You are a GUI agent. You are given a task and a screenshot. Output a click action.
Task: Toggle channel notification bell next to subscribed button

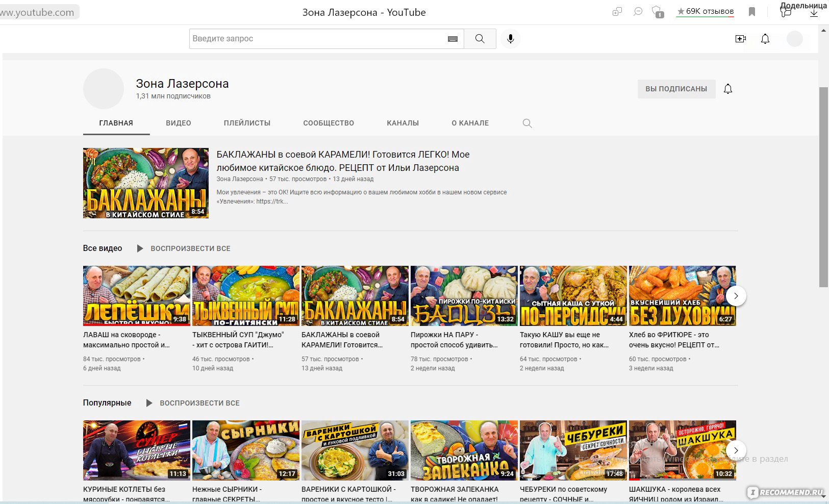(728, 89)
